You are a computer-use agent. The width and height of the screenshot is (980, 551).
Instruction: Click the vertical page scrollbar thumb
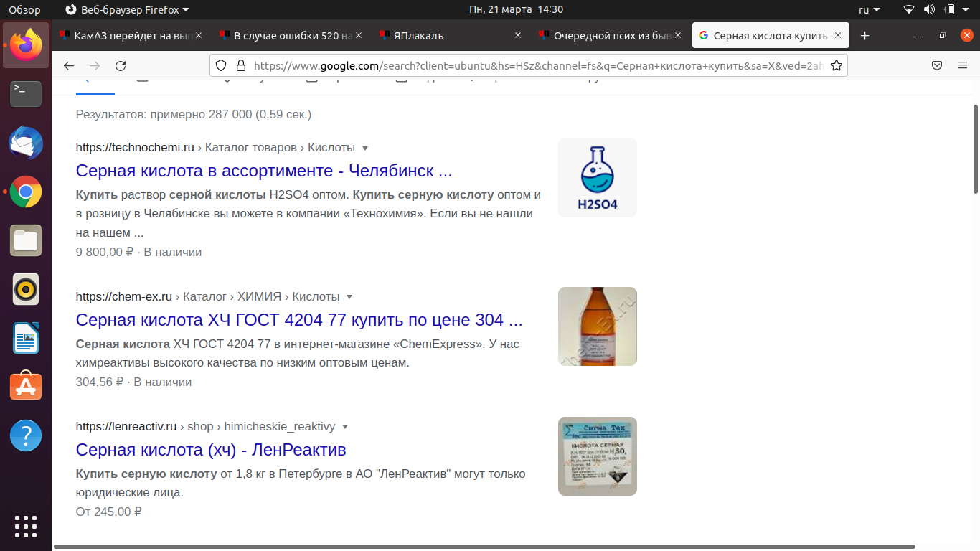975,149
